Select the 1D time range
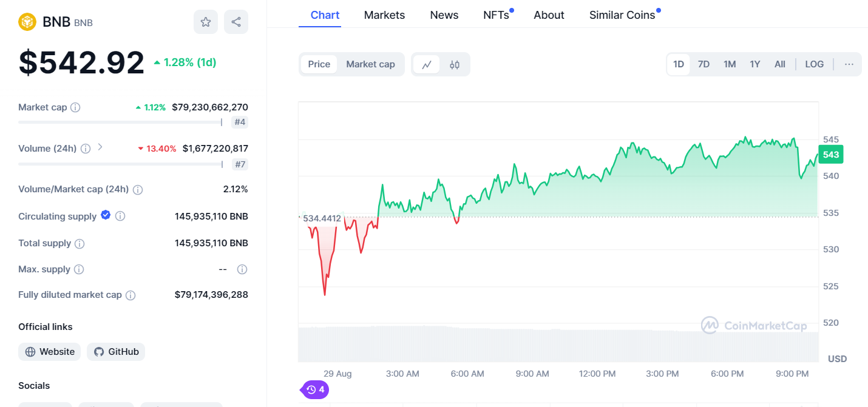868x407 pixels. coord(679,64)
